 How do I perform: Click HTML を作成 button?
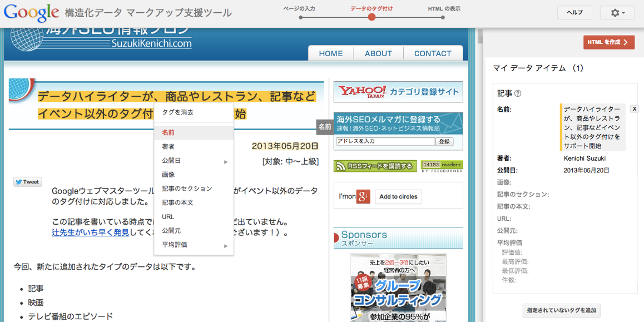coord(608,42)
